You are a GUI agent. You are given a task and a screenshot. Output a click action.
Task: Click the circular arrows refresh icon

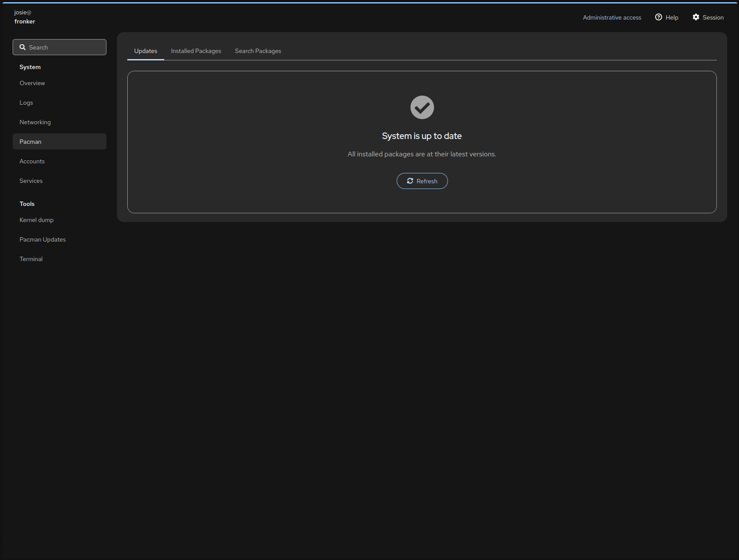pyautogui.click(x=410, y=181)
